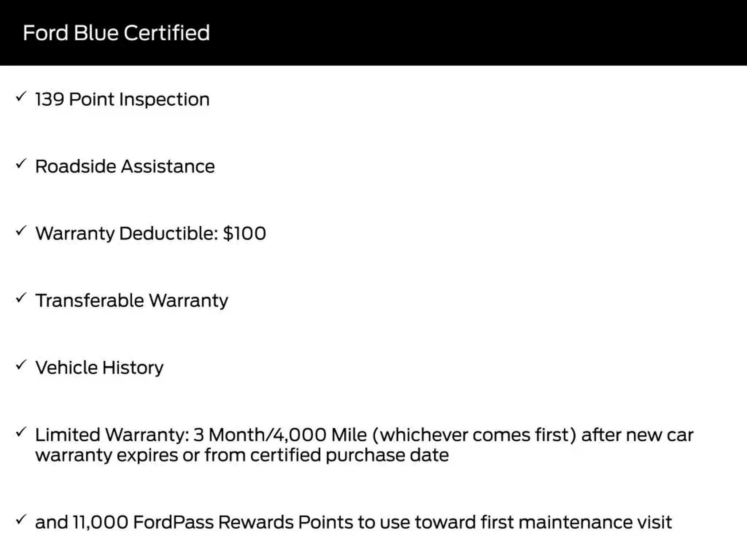The height and width of the screenshot is (560, 747).
Task: Select the Transferable Warranty text
Action: [x=132, y=301]
